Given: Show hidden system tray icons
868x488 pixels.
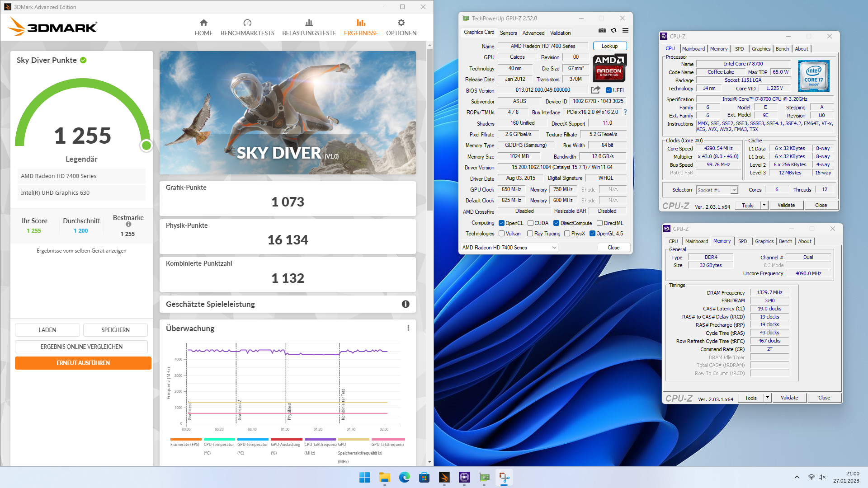Looking at the screenshot, I should click(x=797, y=477).
